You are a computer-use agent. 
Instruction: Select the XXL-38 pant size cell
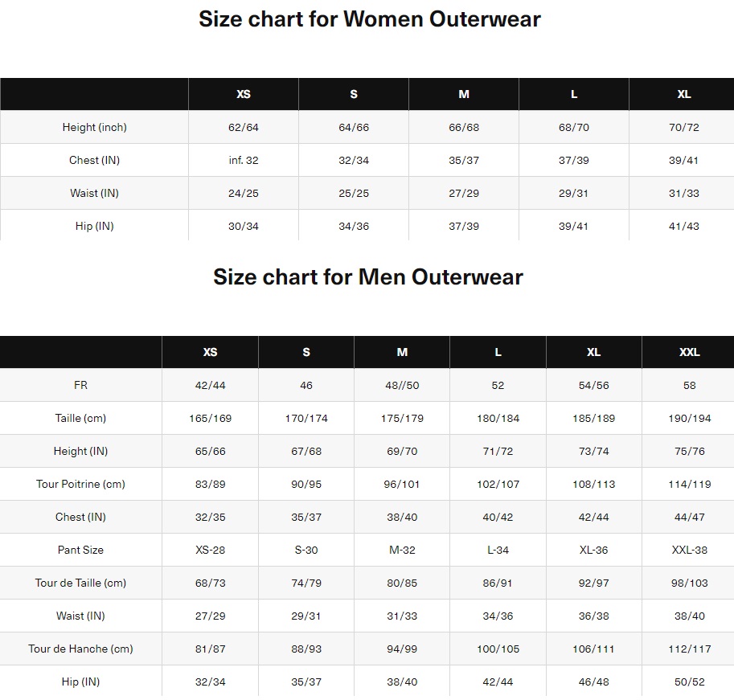coord(689,550)
